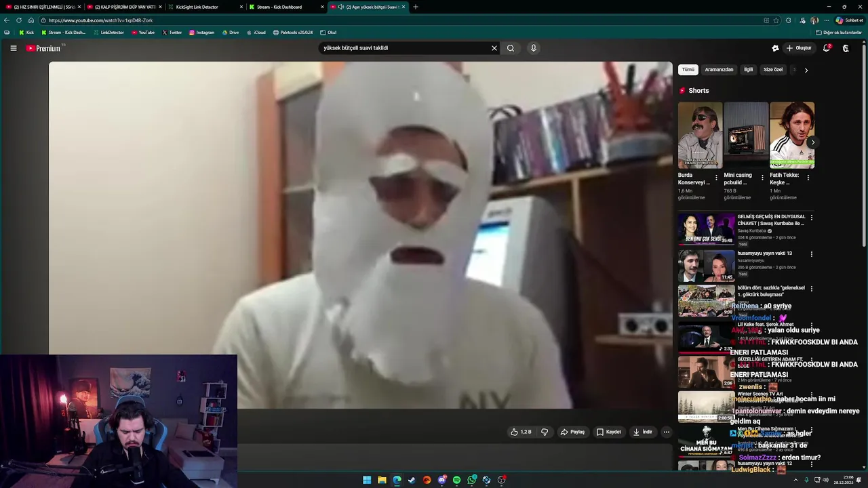Open options for GELMİŞ GEÇMİŞ video
The height and width of the screenshot is (488, 868).
(811, 218)
